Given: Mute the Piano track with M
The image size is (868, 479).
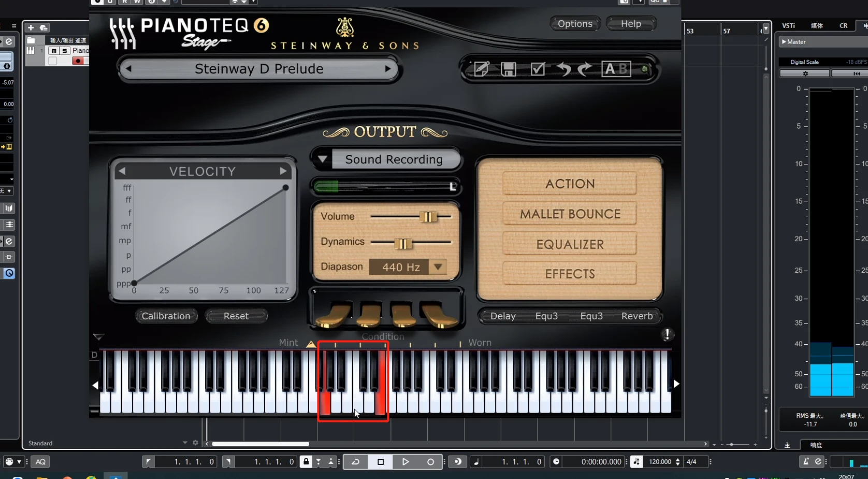Looking at the screenshot, I should click(54, 50).
